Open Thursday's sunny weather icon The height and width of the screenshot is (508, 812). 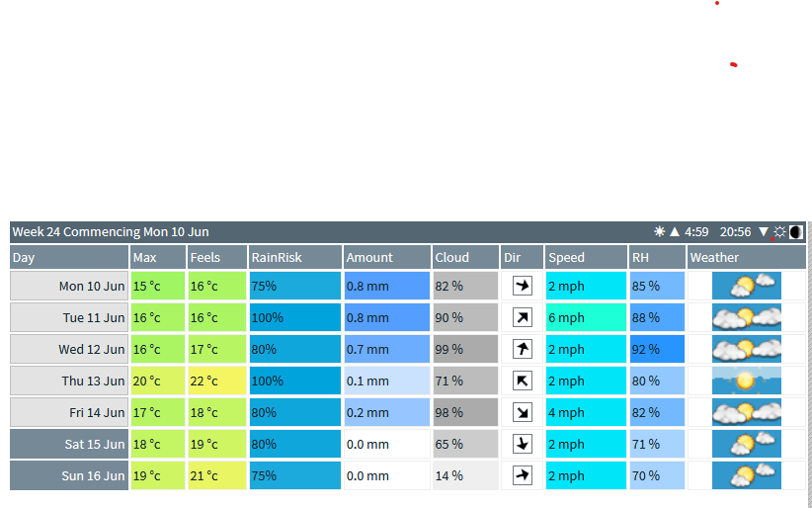747,381
